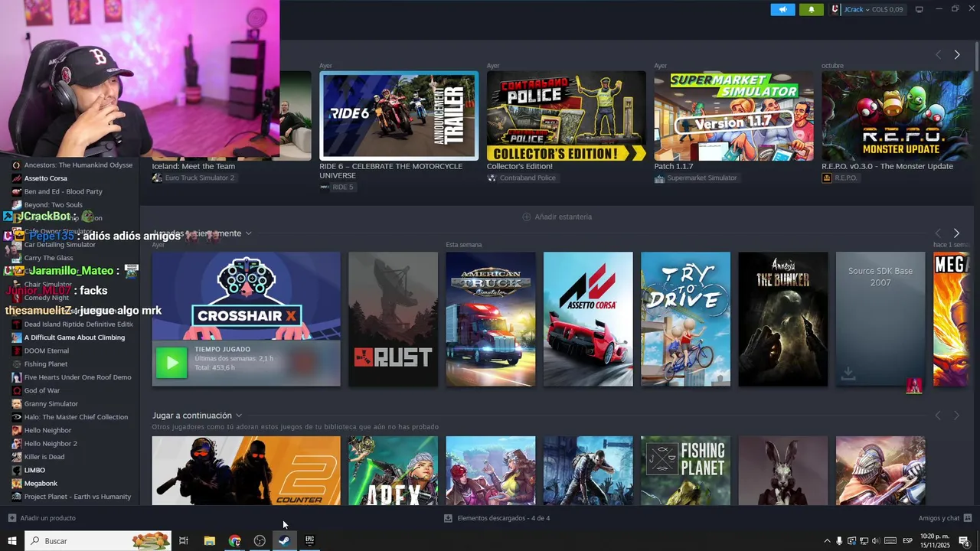
Task: Open Amnesia The Bunker cover
Action: click(782, 319)
